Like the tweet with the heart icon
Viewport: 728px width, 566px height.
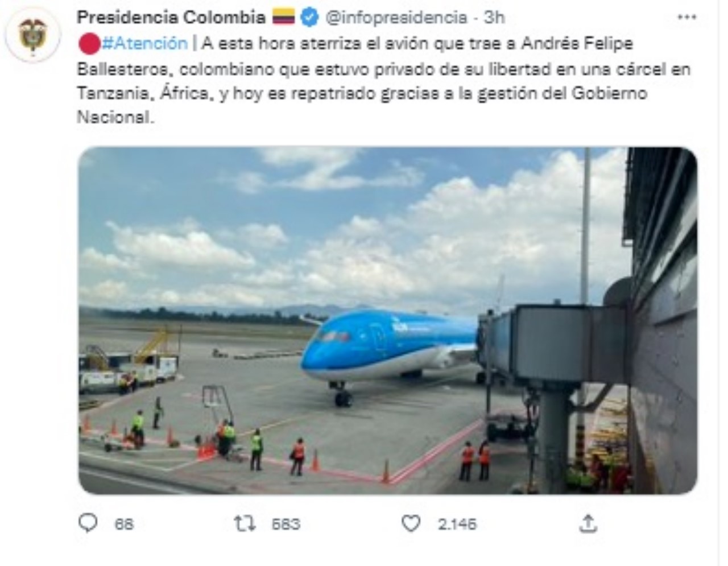pyautogui.click(x=411, y=523)
